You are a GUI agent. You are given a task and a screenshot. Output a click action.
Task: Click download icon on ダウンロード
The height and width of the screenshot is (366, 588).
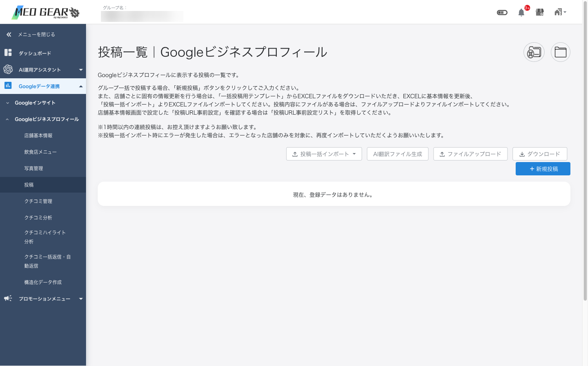[x=522, y=154]
